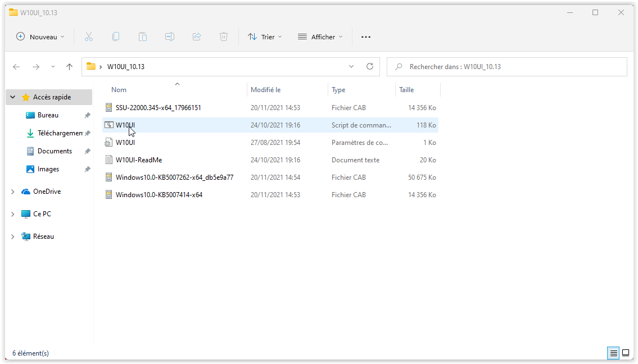Click the folder icon in address bar
The width and height of the screenshot is (638, 364).
tap(91, 66)
